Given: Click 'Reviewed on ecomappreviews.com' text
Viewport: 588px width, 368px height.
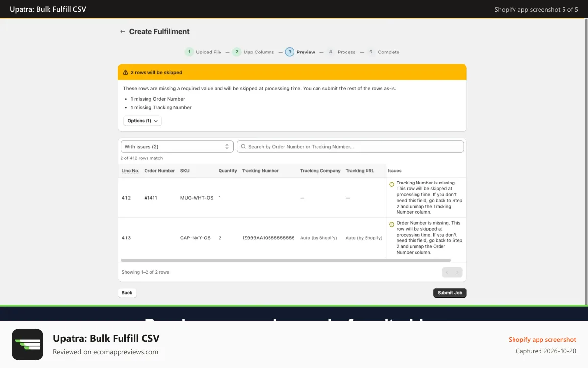Looking at the screenshot, I should [x=105, y=352].
